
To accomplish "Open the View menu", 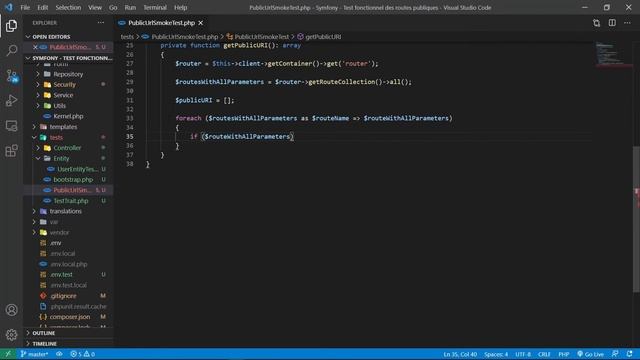I will [x=95, y=7].
